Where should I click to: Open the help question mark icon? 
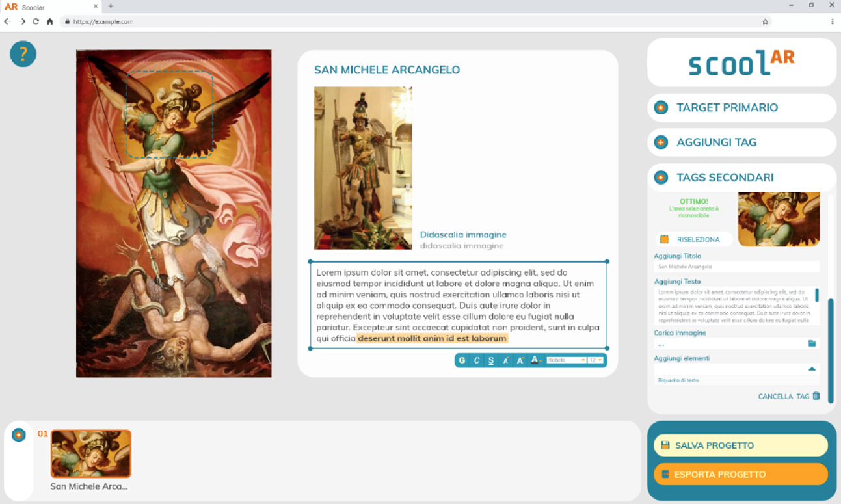[x=23, y=53]
